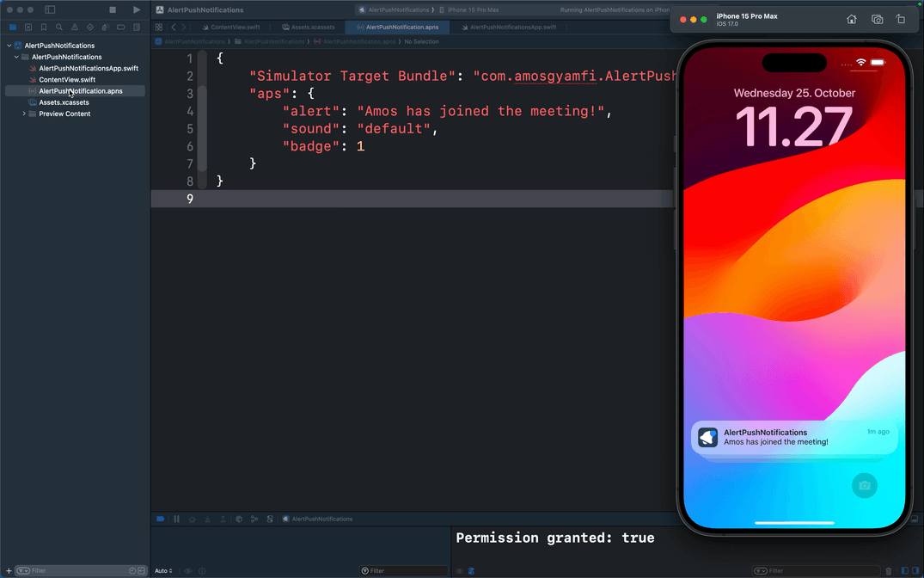
Task: Click the variables view Quick Look eye
Action: pos(188,571)
